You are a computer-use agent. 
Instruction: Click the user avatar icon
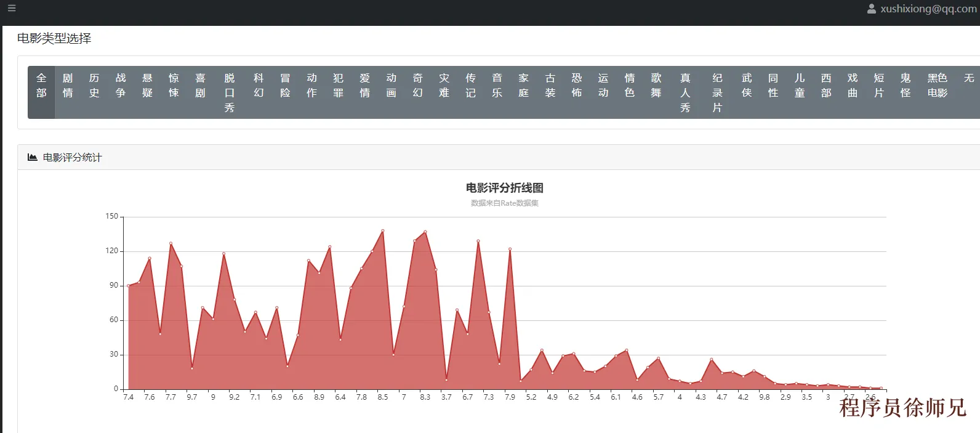tap(871, 9)
